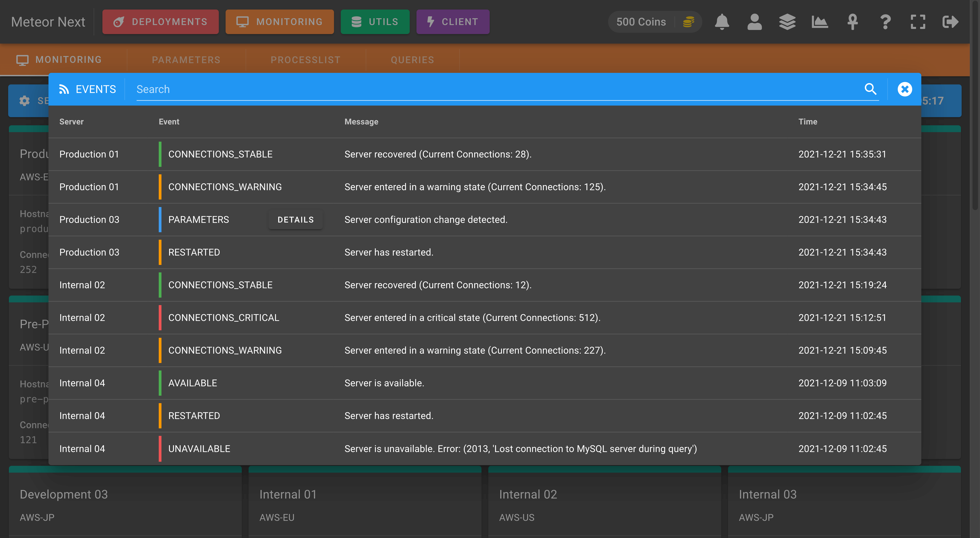Switch to the Queries tab

pos(412,60)
